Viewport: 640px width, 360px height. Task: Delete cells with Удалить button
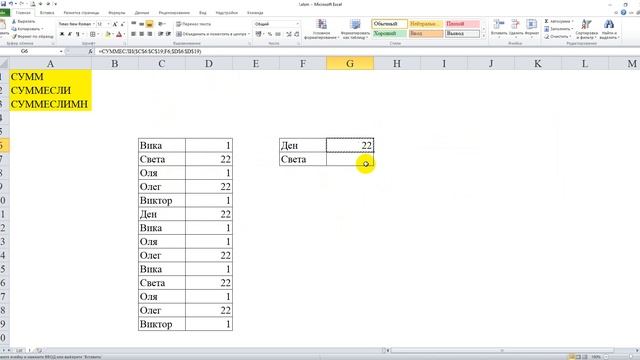point(516,29)
